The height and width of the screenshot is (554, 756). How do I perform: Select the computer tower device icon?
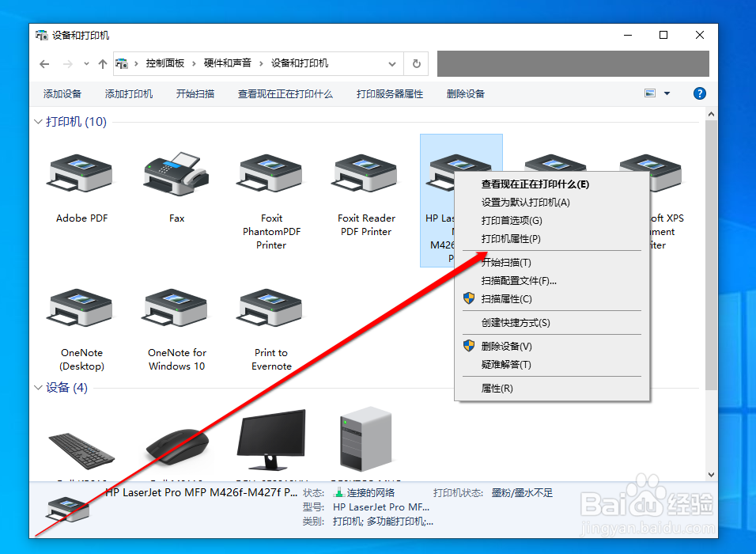coord(365,438)
